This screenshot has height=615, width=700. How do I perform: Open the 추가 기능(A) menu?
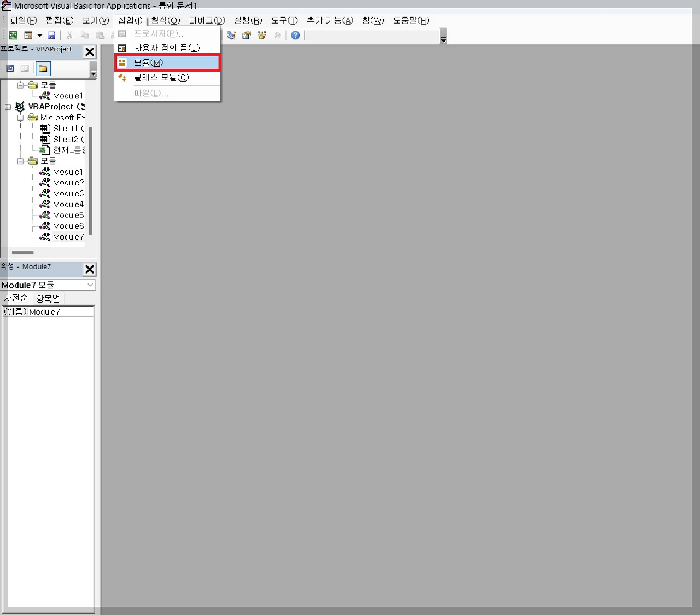[x=330, y=20]
